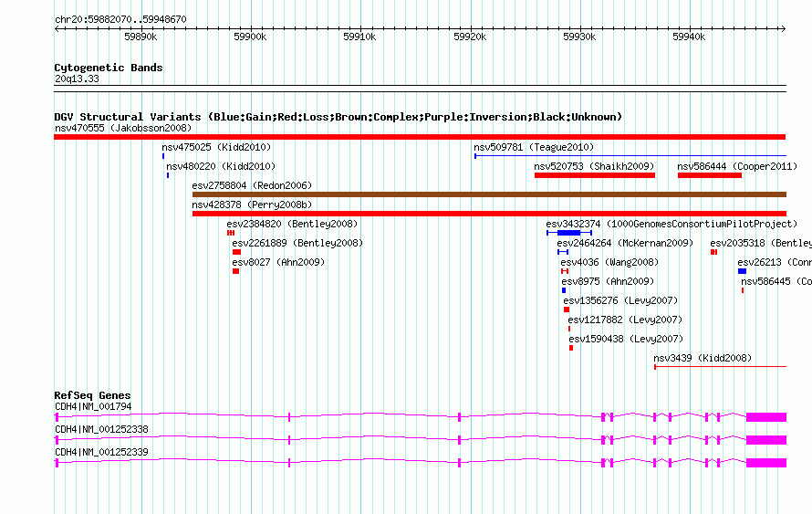The width and height of the screenshot is (812, 514).
Task: Select the red nsv520753 loss bar
Action: (595, 175)
